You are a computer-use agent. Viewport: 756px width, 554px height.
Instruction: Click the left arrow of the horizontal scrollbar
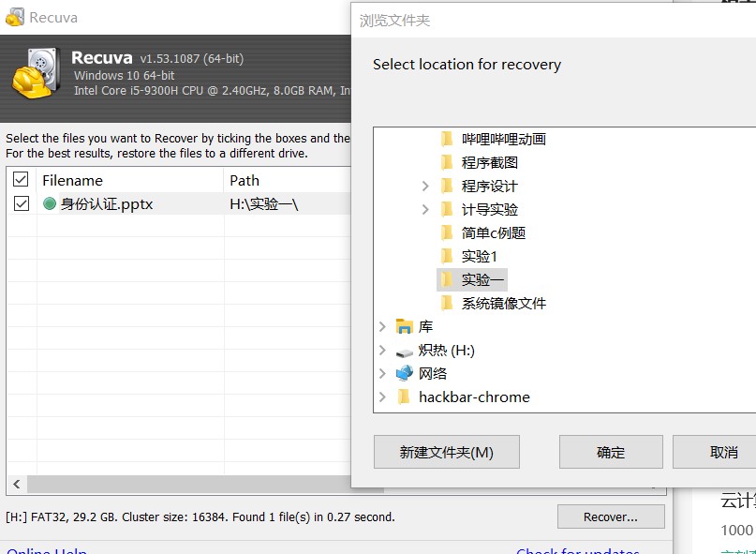point(17,484)
